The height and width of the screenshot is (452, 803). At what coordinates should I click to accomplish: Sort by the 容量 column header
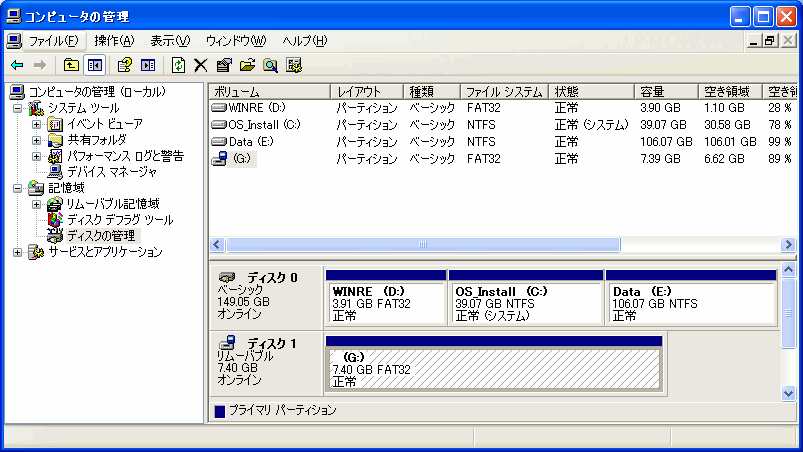pos(666,92)
